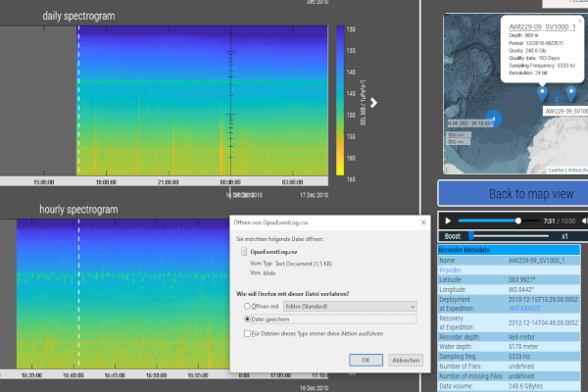Click the audio playback progress knob
Image resolution: width=588 pixels, height=392 pixels.
click(517, 220)
